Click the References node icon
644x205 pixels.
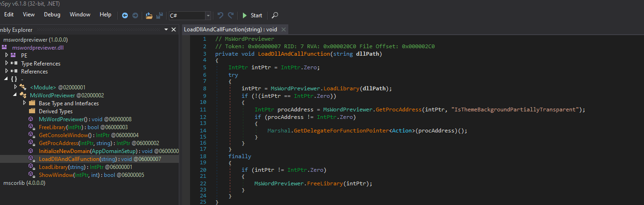14,71
